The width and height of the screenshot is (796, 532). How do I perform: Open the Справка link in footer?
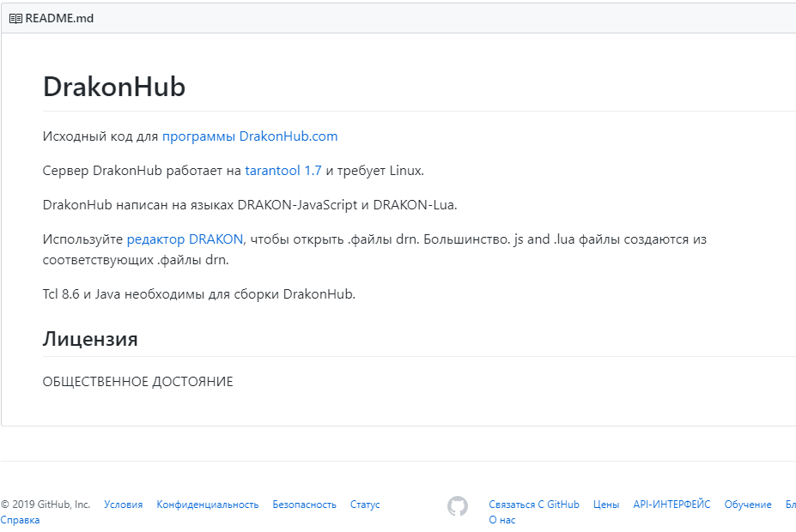click(20, 520)
